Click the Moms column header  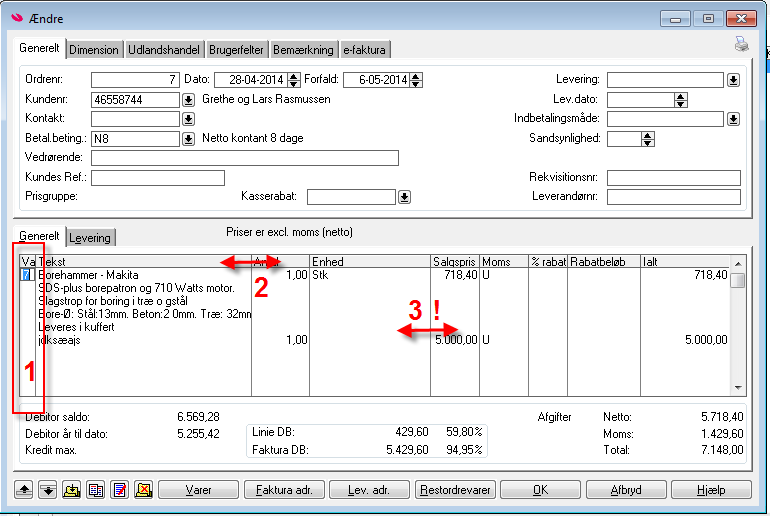click(504, 262)
